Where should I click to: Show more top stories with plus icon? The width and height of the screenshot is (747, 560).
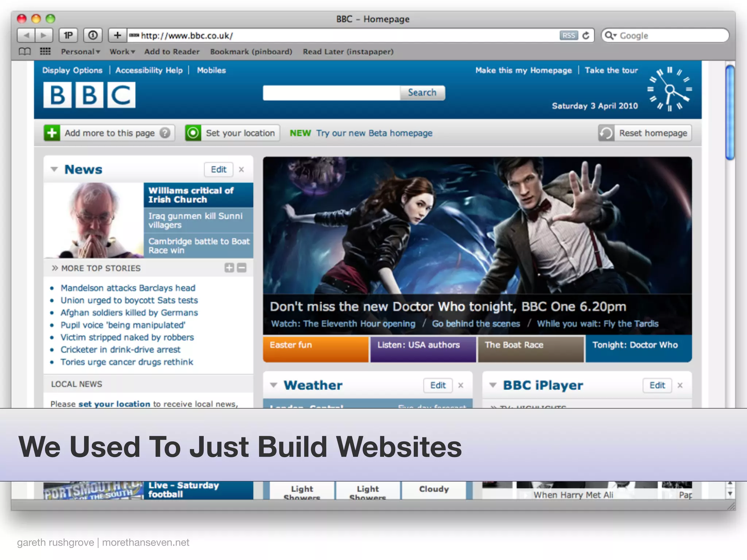tap(229, 268)
